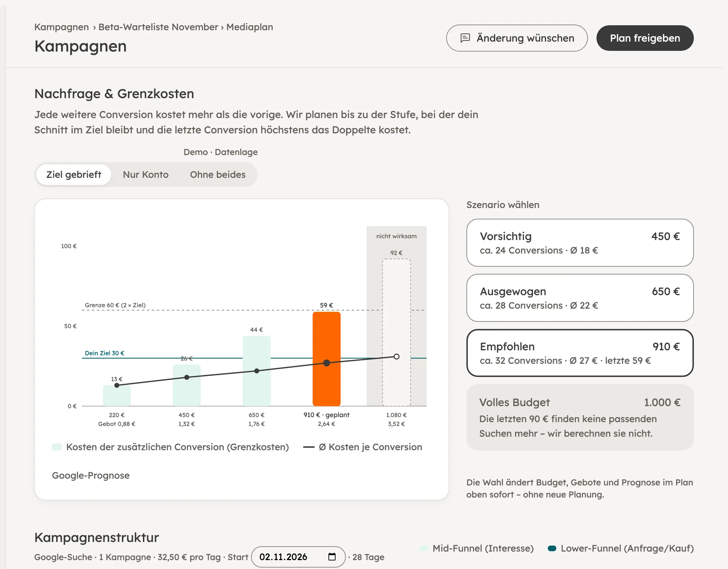Click the Mediaplan breadcrumb item

coord(250,27)
